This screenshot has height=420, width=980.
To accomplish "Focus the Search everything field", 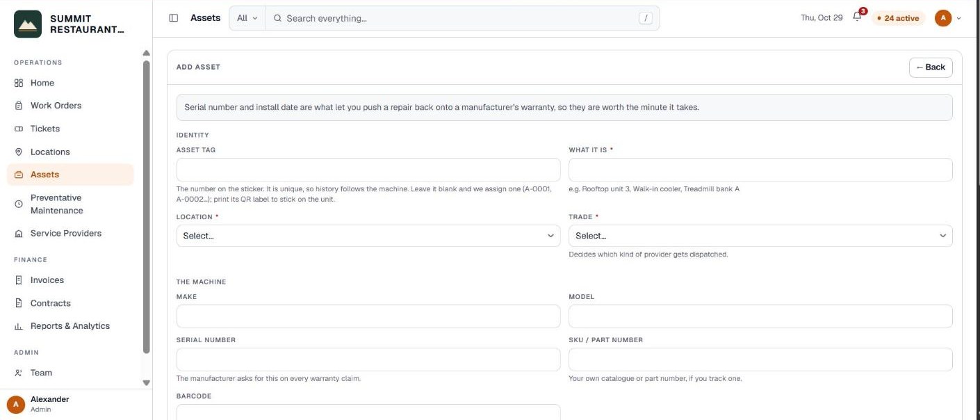I will click(x=462, y=18).
